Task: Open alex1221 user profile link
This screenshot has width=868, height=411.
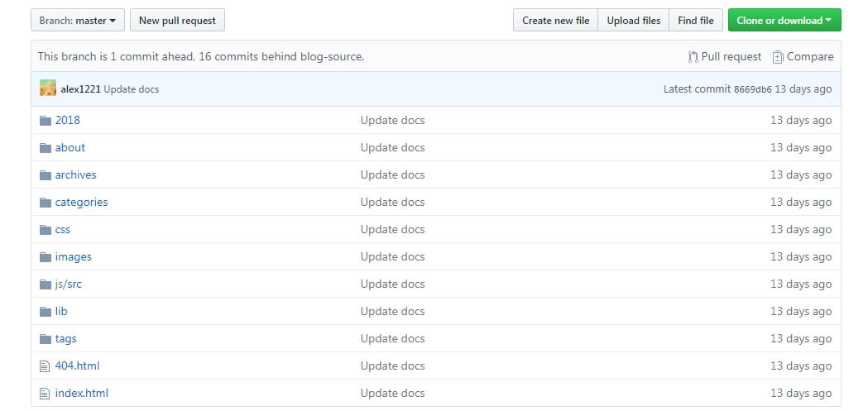Action: (x=81, y=89)
